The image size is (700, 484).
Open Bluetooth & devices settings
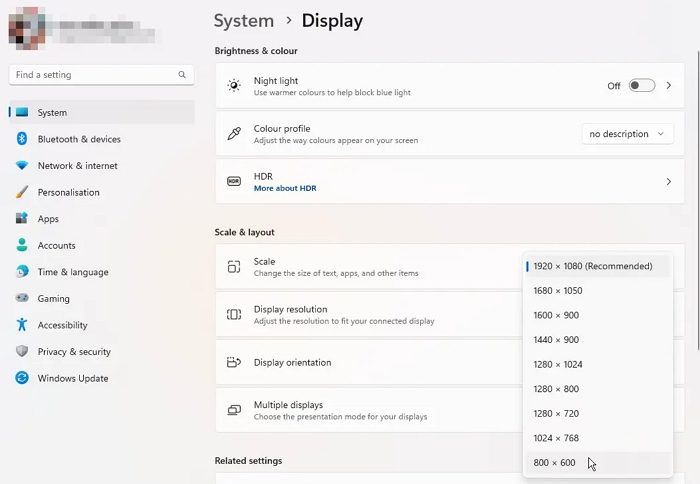click(102, 139)
